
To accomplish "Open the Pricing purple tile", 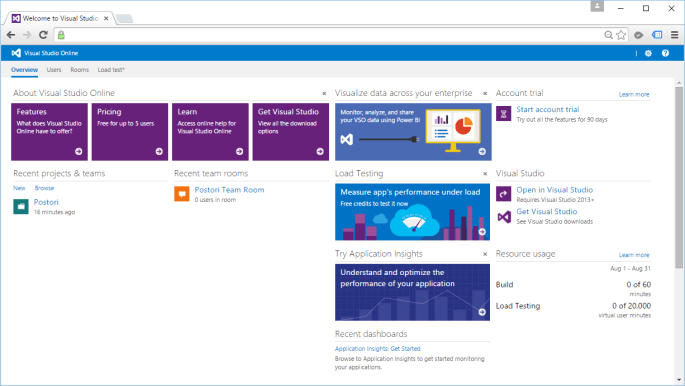I will point(130,132).
